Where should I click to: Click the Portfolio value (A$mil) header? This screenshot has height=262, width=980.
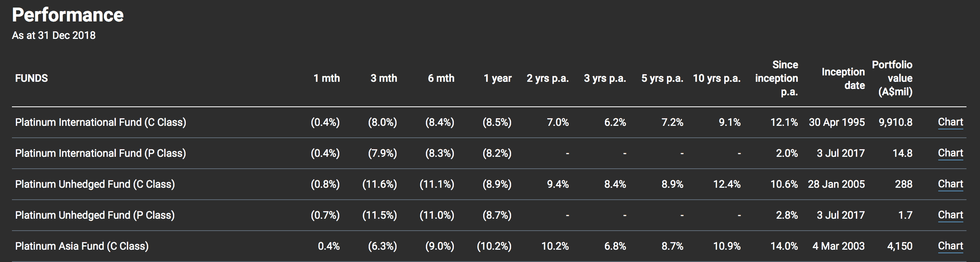click(892, 78)
